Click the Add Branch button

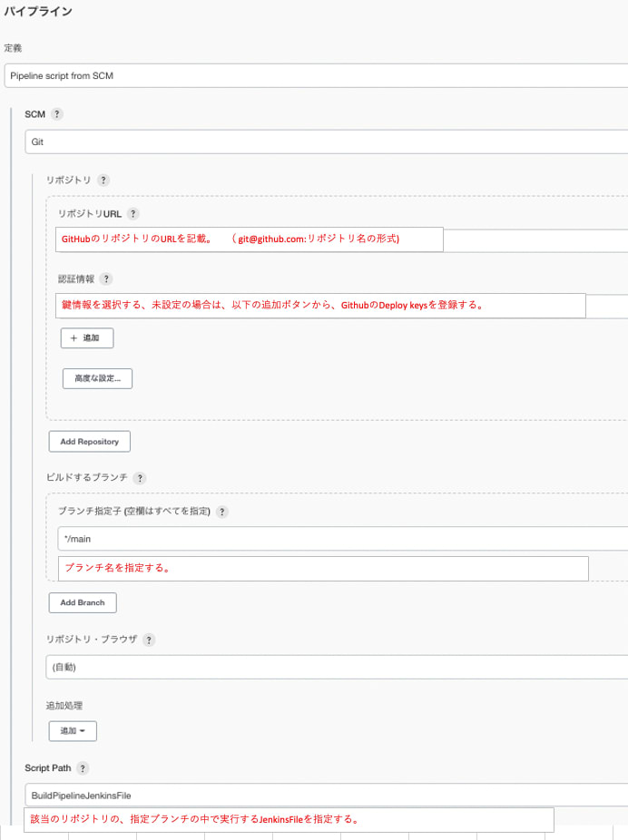(83, 602)
